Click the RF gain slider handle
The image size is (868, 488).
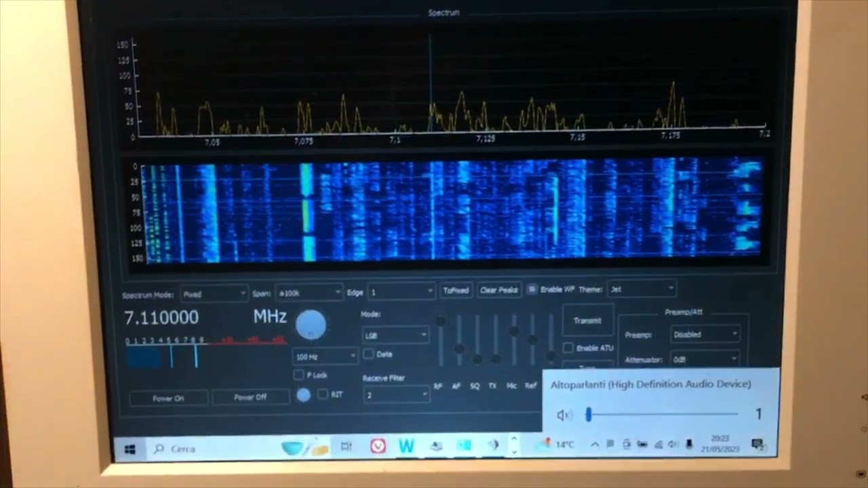[440, 321]
